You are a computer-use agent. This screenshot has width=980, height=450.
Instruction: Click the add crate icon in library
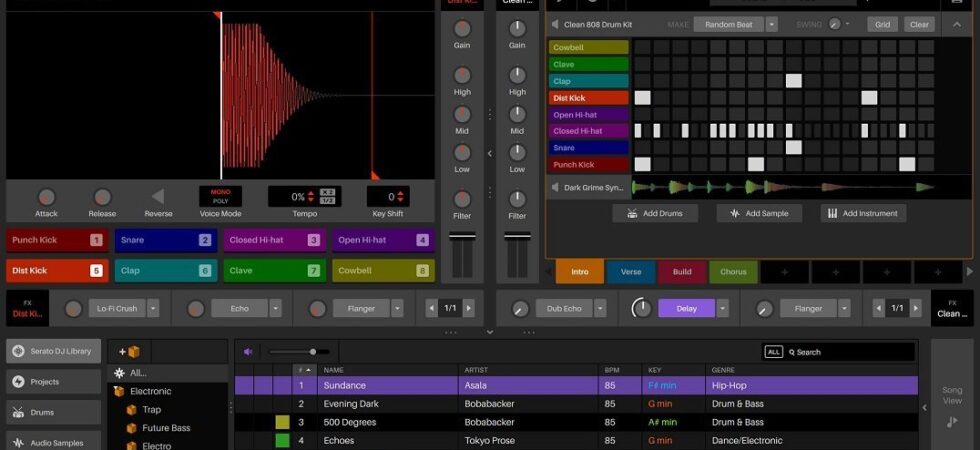click(129, 352)
